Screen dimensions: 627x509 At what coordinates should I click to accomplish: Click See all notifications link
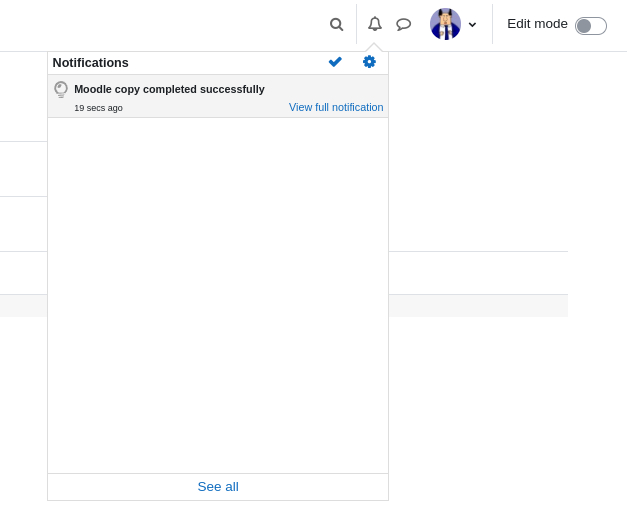(218, 487)
